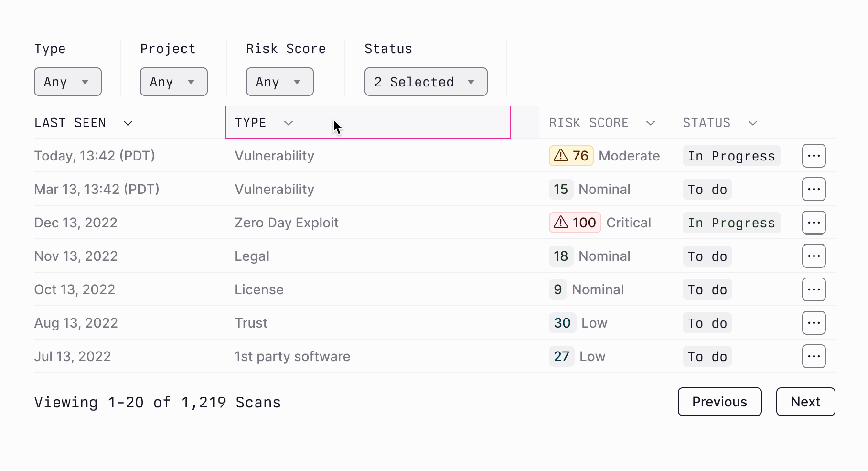Expand the Status filter showing 2 Selected

pos(426,82)
